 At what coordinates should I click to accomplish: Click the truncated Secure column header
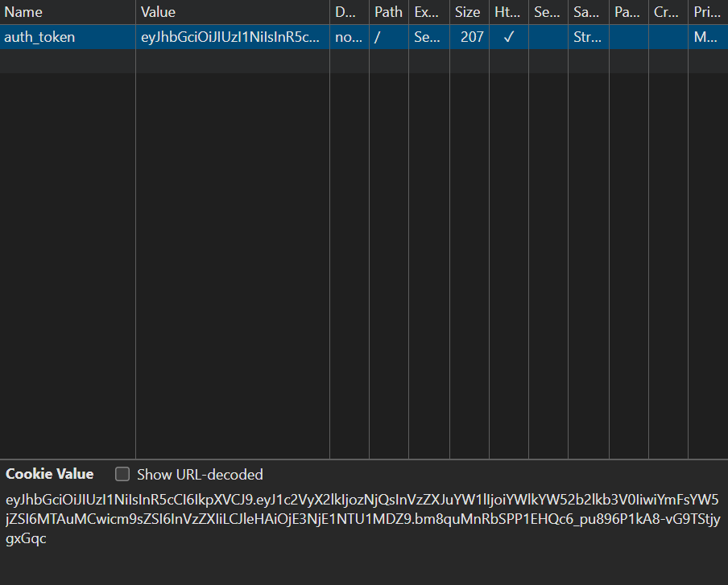(x=548, y=12)
